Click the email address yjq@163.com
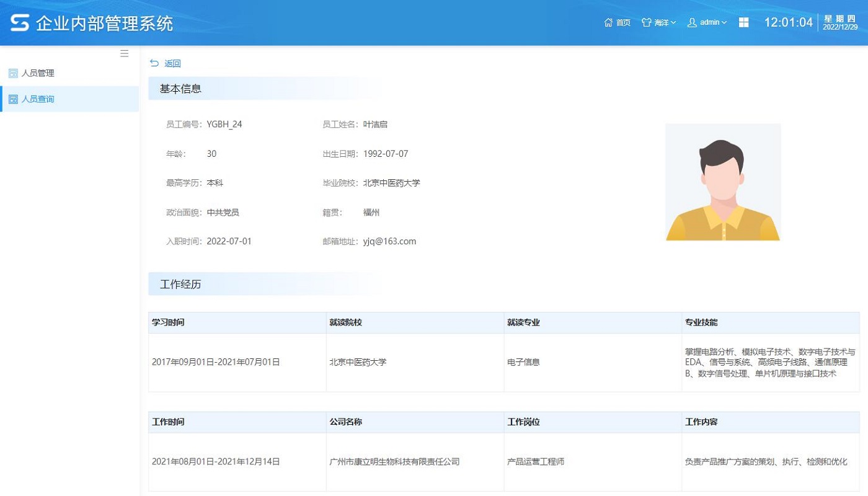The width and height of the screenshot is (868, 496). [x=390, y=241]
